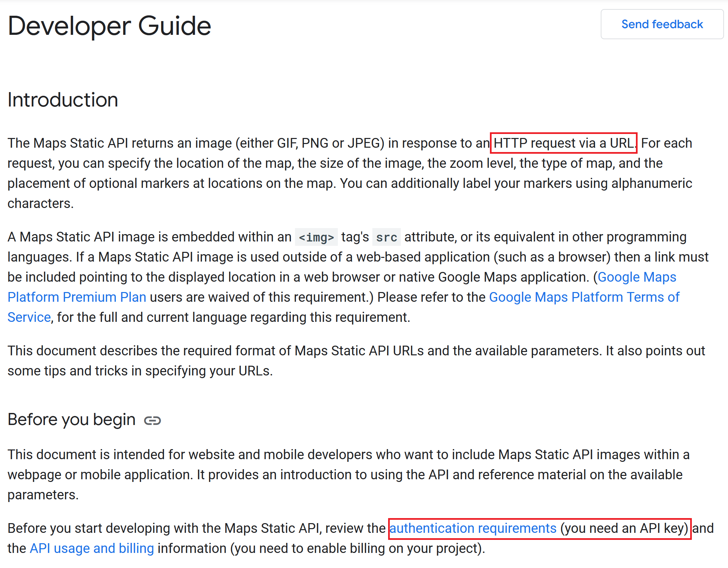Open the API usage and billing link
This screenshot has width=728, height=568.
pos(92,548)
